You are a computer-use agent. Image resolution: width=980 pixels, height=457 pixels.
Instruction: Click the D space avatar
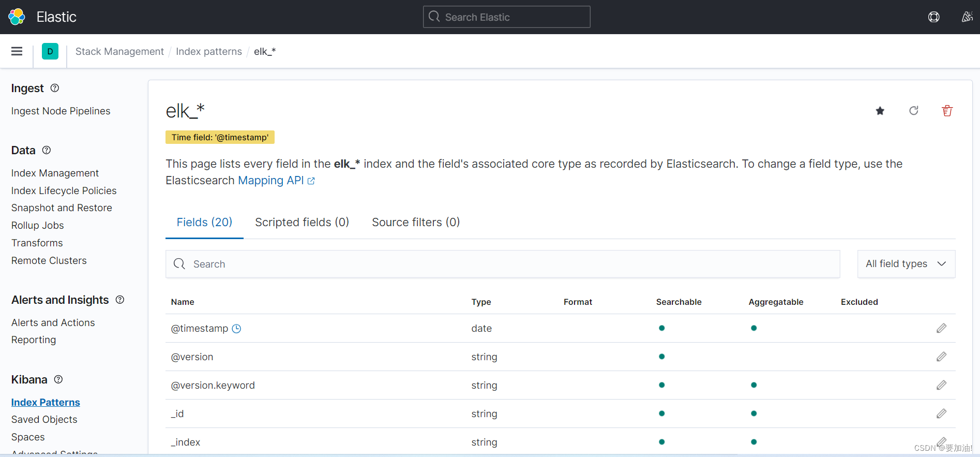[50, 51]
